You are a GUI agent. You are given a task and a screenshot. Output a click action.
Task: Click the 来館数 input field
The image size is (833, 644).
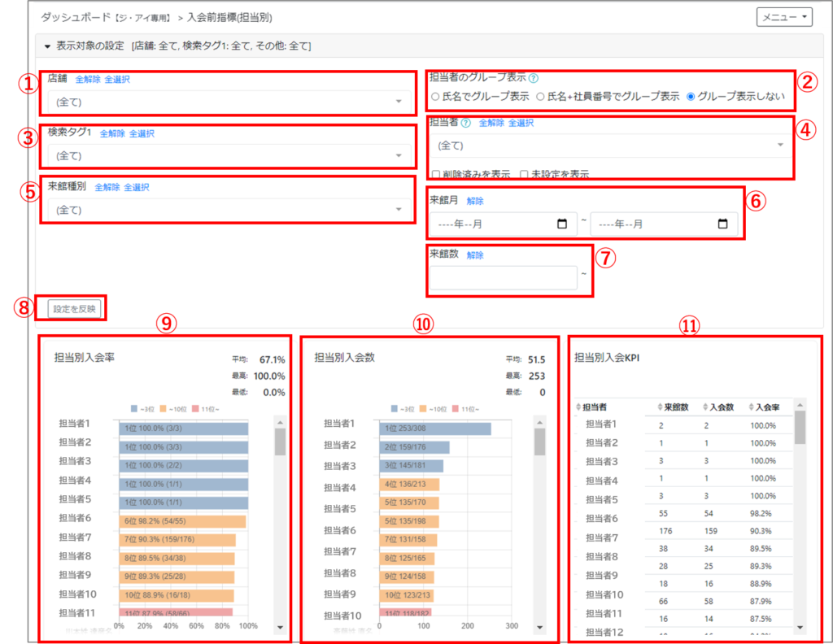[x=504, y=277]
